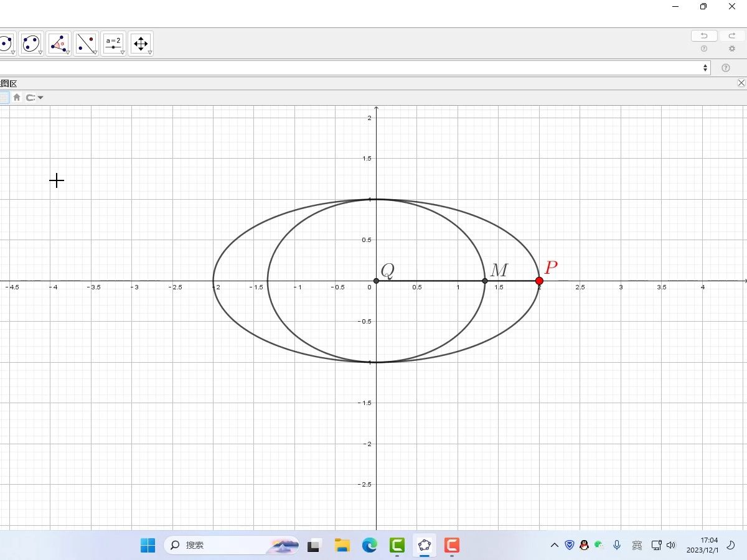The height and width of the screenshot is (560, 747).
Task: Click the microphone tray icon
Action: [617, 545]
